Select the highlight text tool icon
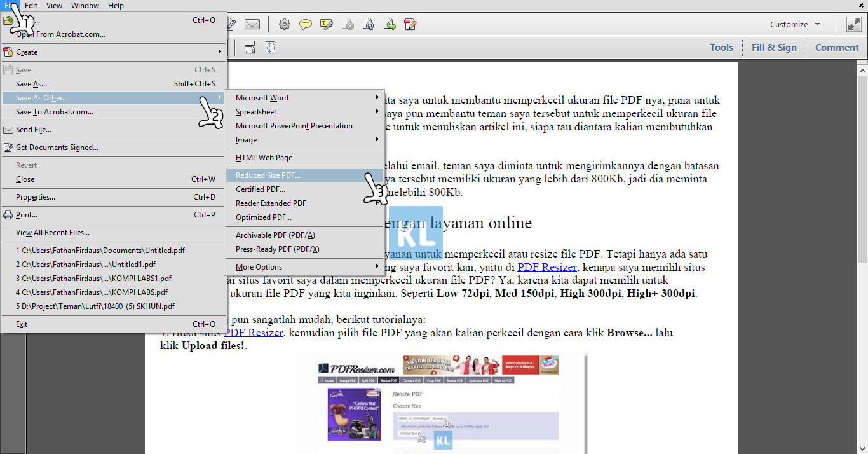Screen dimensions: 868x454 [x=327, y=25]
